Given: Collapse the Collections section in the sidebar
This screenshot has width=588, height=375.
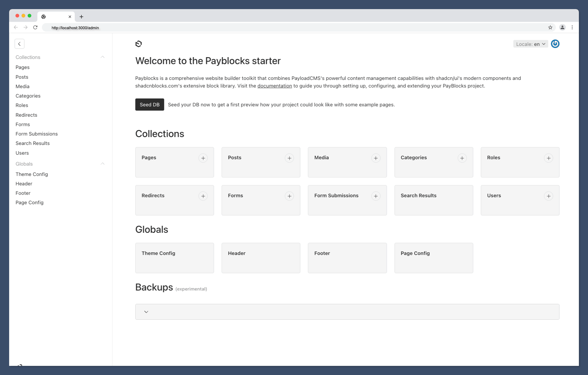Looking at the screenshot, I should pyautogui.click(x=102, y=57).
